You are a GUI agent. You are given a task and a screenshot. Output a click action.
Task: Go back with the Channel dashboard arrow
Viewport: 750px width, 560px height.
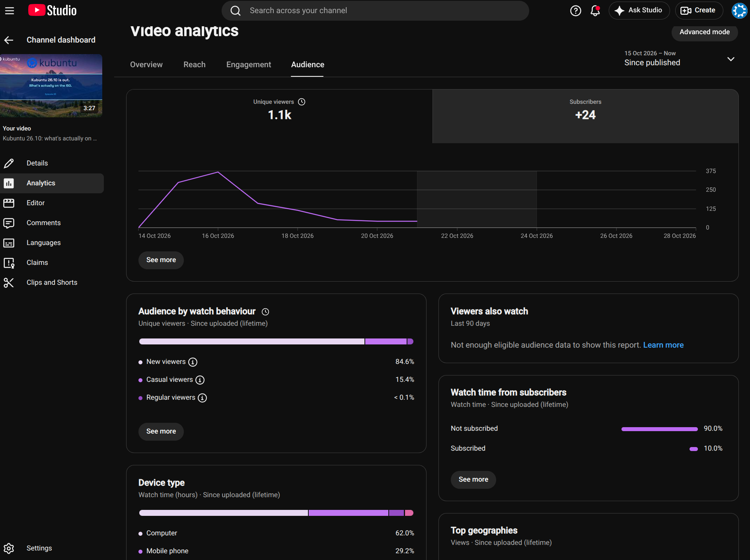9,40
